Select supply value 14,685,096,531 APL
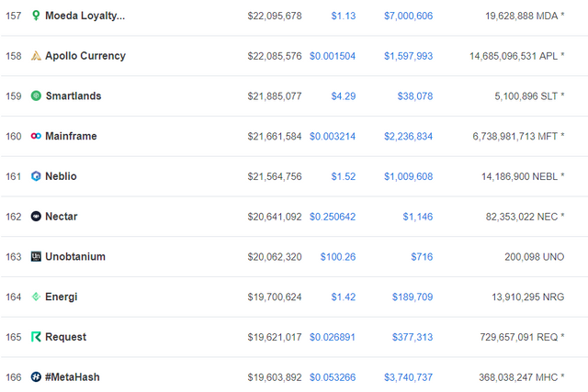This screenshot has width=588, height=392. point(514,56)
